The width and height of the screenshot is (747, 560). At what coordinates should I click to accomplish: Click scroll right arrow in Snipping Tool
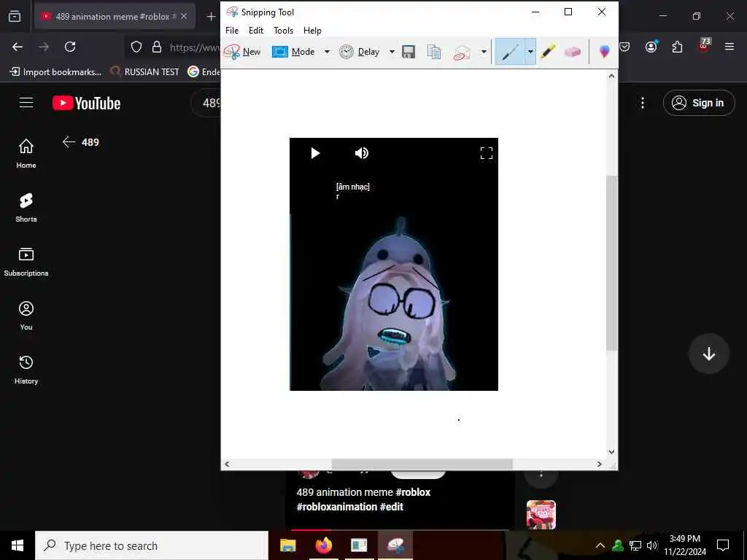tap(600, 464)
